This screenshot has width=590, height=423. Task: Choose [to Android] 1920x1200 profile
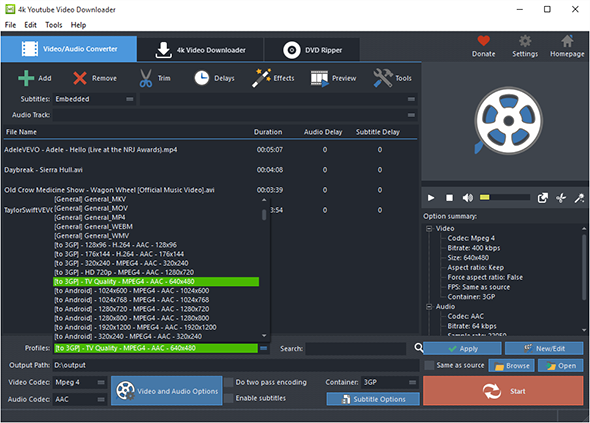point(156,327)
